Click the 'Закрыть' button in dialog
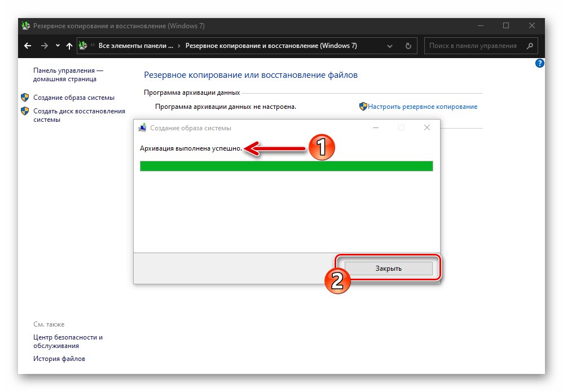The height and width of the screenshot is (392, 563). click(389, 268)
